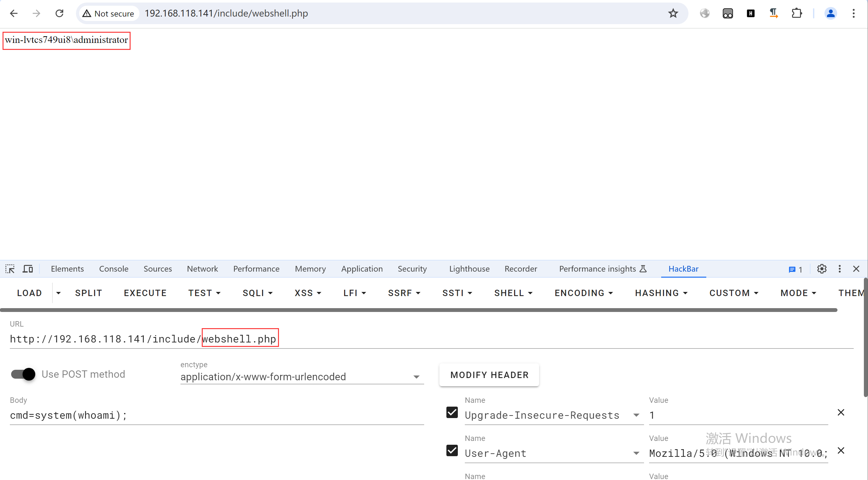The image size is (868, 480).
Task: Uncheck the Upgrade-Insecure-Requests header checkbox
Action: pyautogui.click(x=452, y=412)
